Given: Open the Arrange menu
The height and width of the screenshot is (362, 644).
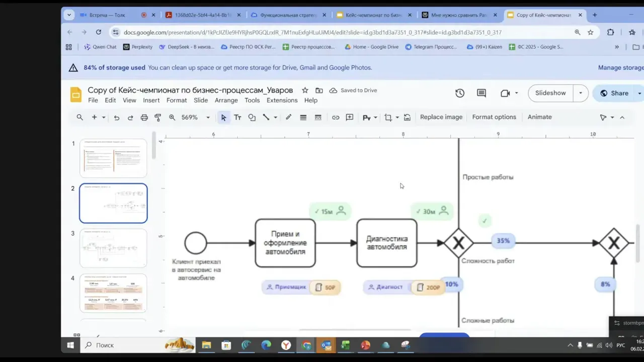Looking at the screenshot, I should pyautogui.click(x=226, y=100).
